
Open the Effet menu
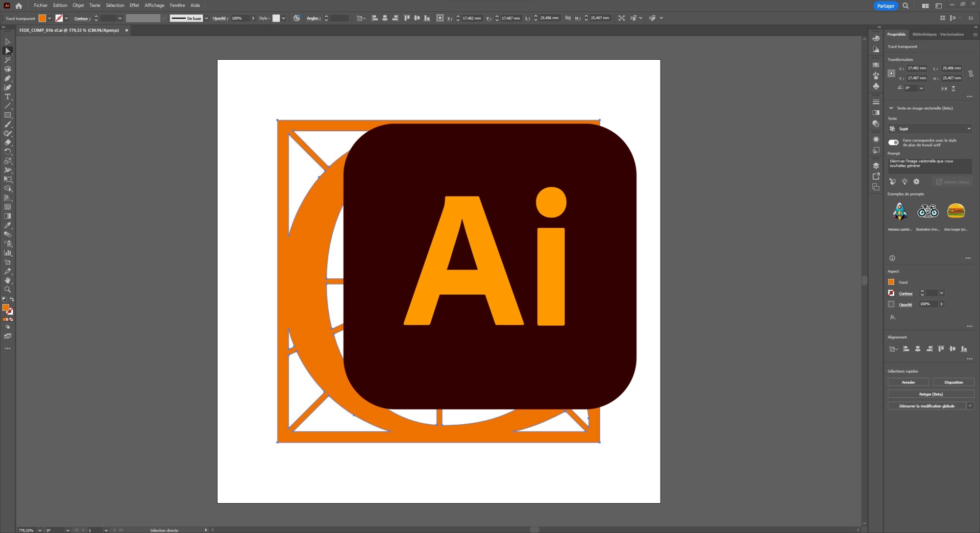tap(134, 5)
